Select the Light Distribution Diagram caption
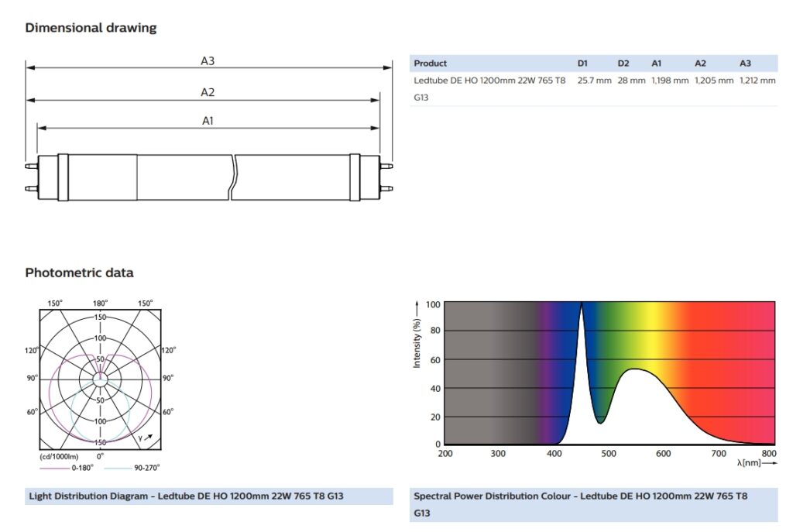The width and height of the screenshot is (793, 532). coord(186,496)
